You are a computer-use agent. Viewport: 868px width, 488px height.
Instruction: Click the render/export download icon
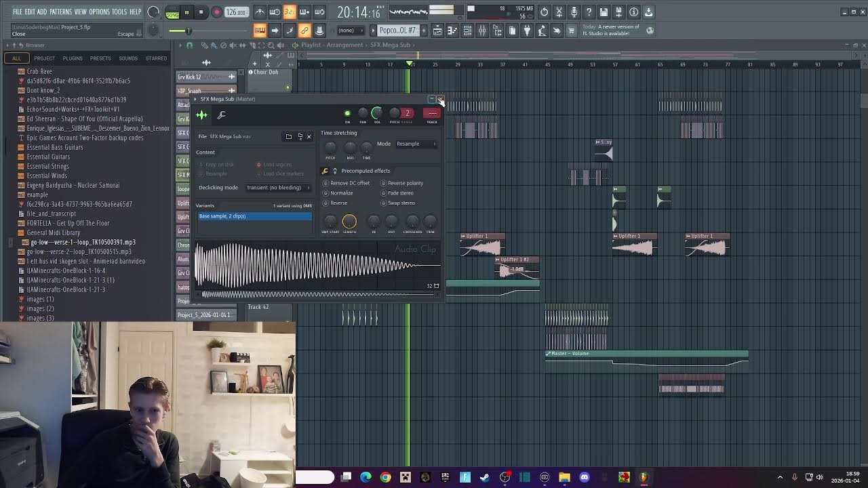(x=648, y=12)
